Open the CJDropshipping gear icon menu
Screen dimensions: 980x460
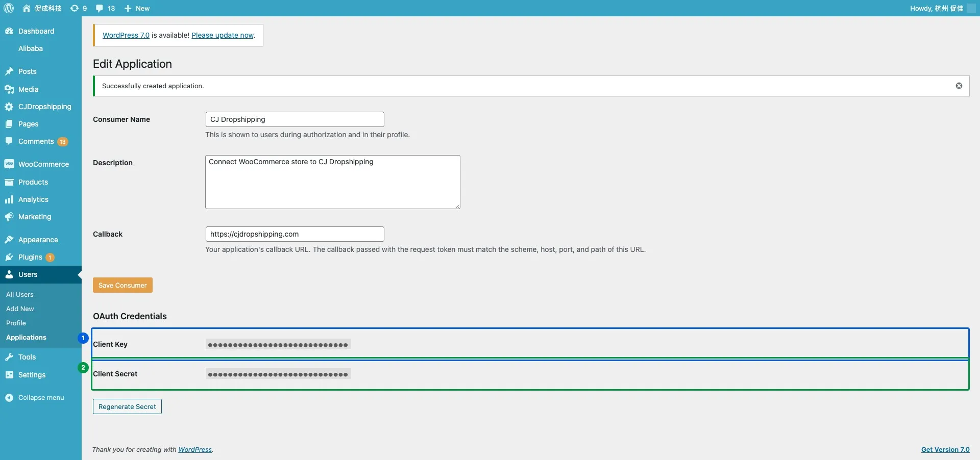(9, 107)
